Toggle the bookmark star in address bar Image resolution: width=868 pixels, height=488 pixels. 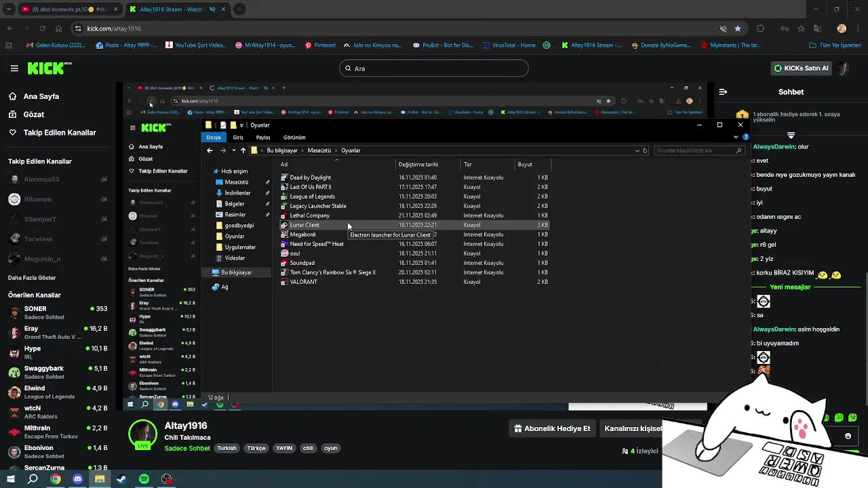[x=737, y=28]
